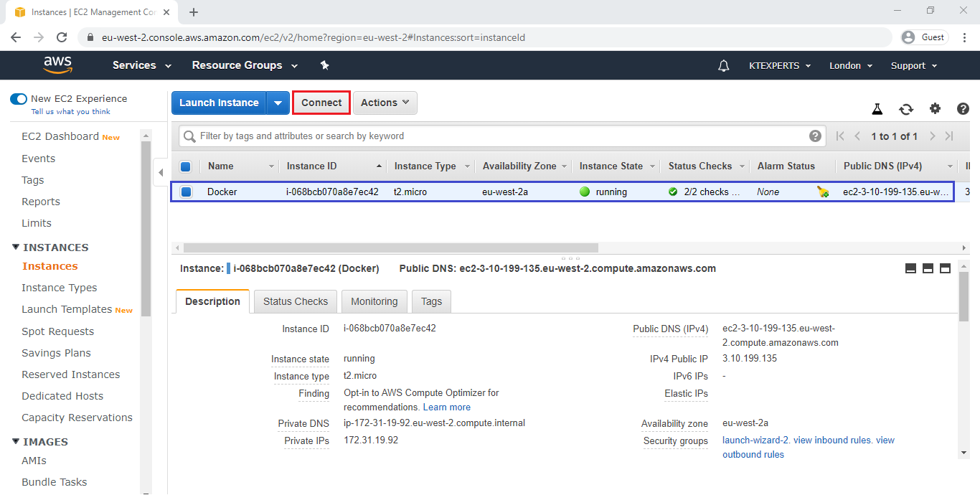Click the horizontal scrollbar of the instances table

click(391, 247)
